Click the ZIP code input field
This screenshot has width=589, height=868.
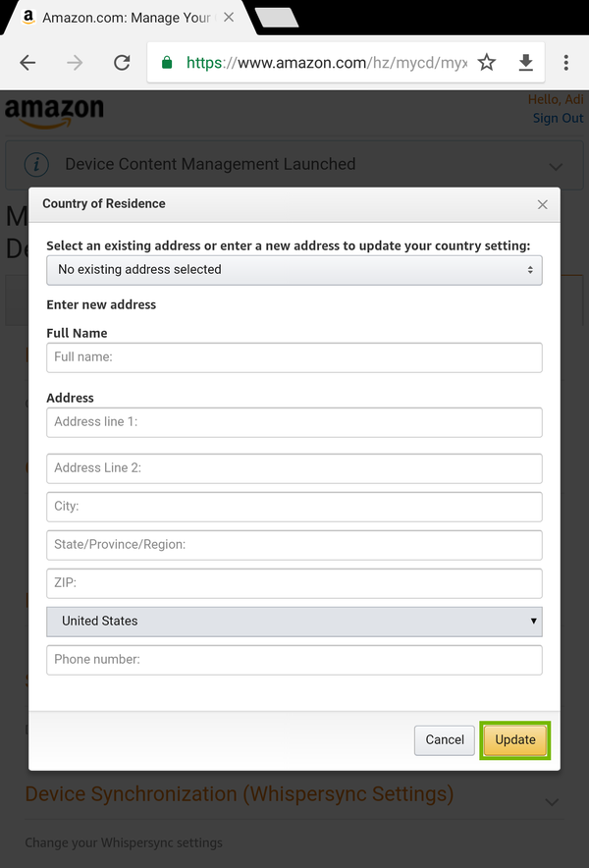[294, 583]
